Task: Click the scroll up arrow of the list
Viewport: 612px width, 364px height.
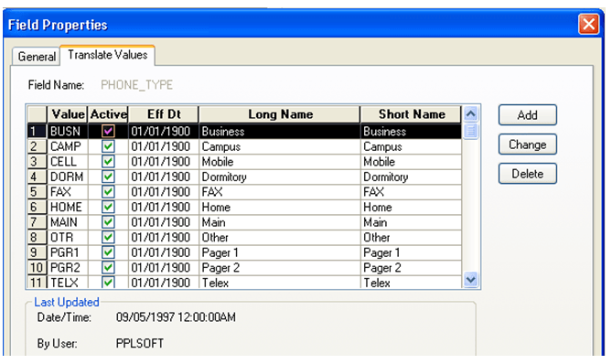Action: point(471,114)
